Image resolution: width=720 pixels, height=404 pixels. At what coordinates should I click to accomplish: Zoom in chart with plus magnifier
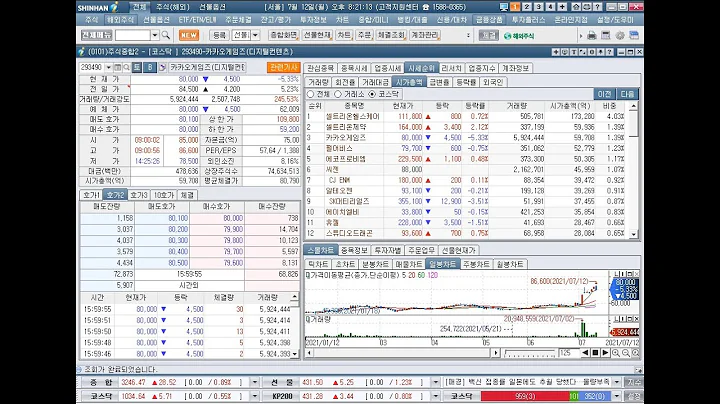tap(616, 353)
